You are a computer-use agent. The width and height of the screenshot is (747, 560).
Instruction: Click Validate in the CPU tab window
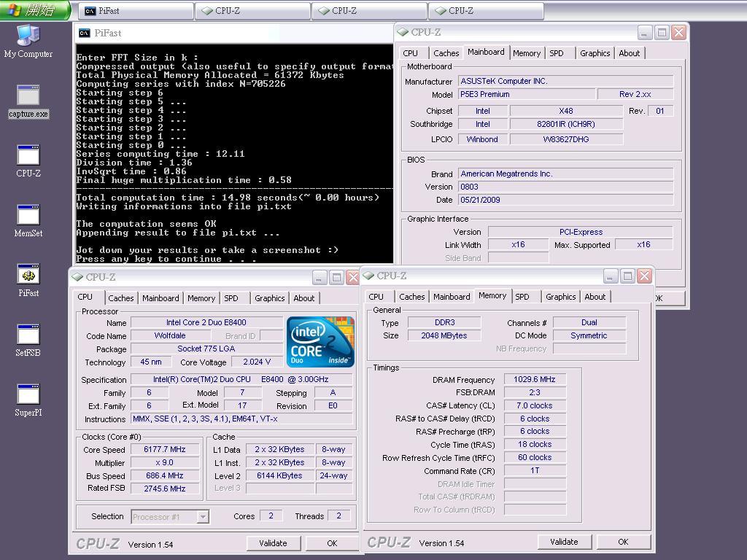[x=273, y=542]
